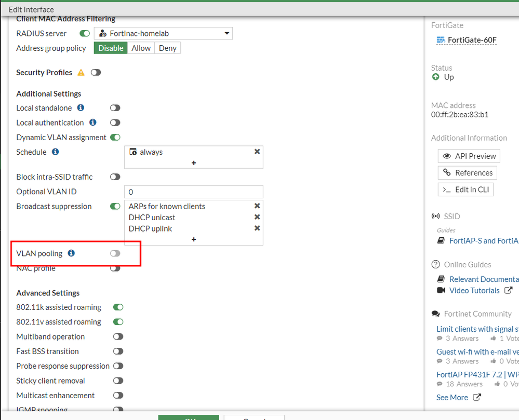The image size is (519, 420).
Task: Disable Broadcast suppression toggle
Action: coord(115,206)
